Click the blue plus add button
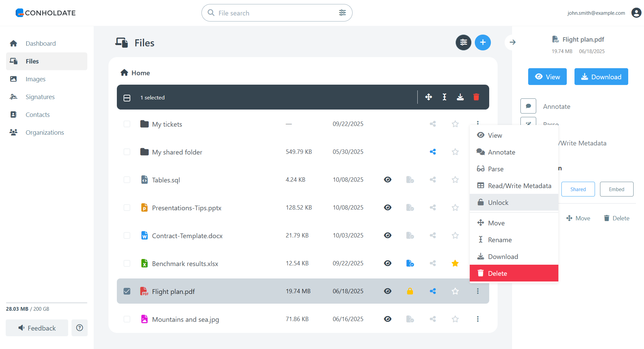 482,42
